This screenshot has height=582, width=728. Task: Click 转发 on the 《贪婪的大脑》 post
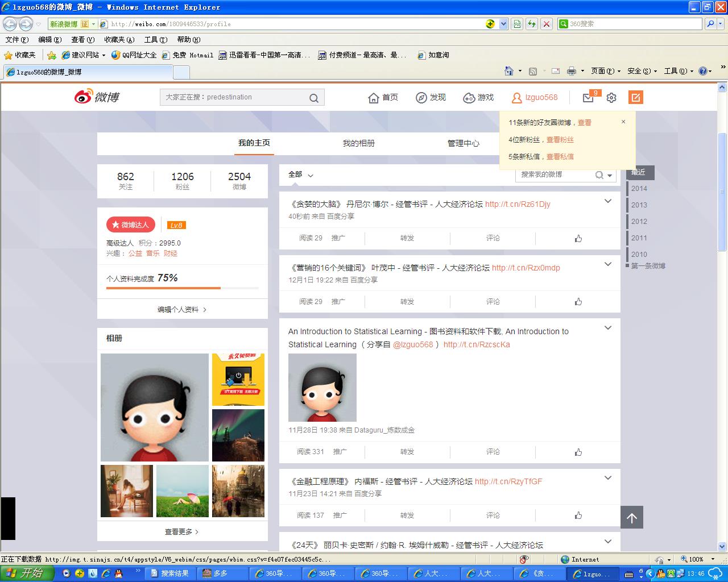[407, 238]
